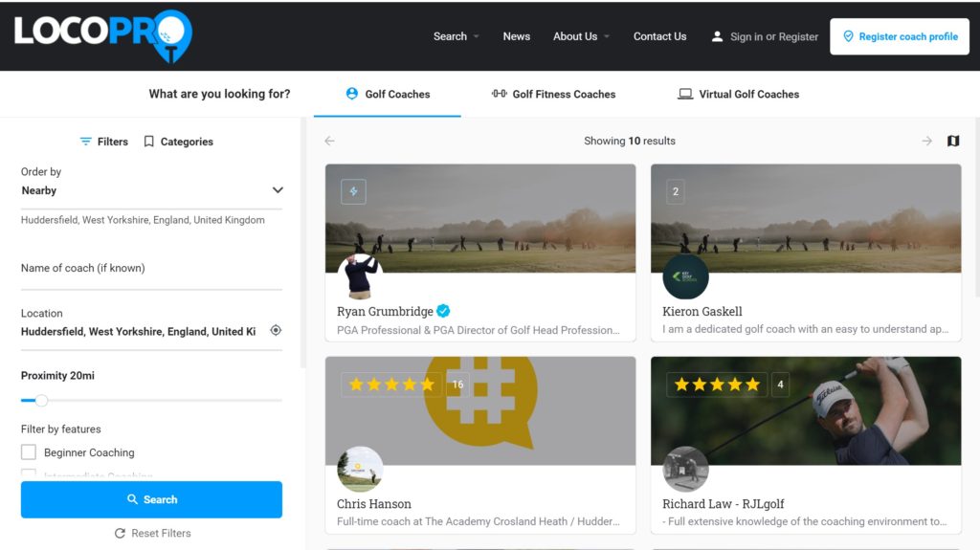This screenshot has height=550, width=980.
Task: Use current location target icon
Action: tap(276, 331)
